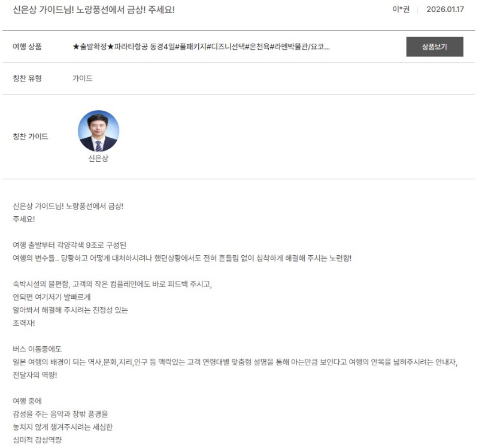This screenshot has width=479, height=448.
Task: Click the long line beginning 일본 여행의 배경이
Action: pyautogui.click(x=235, y=362)
